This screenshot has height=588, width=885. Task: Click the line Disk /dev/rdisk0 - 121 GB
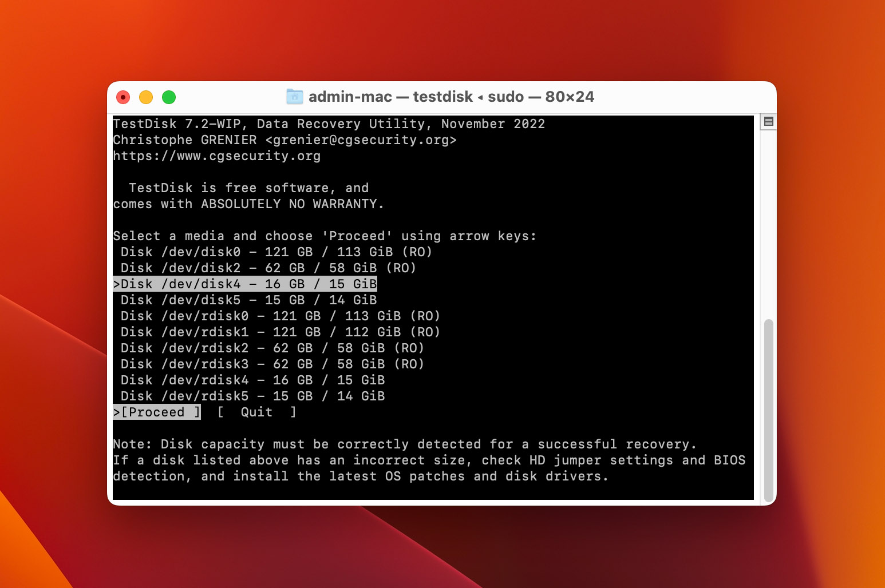[x=280, y=316]
